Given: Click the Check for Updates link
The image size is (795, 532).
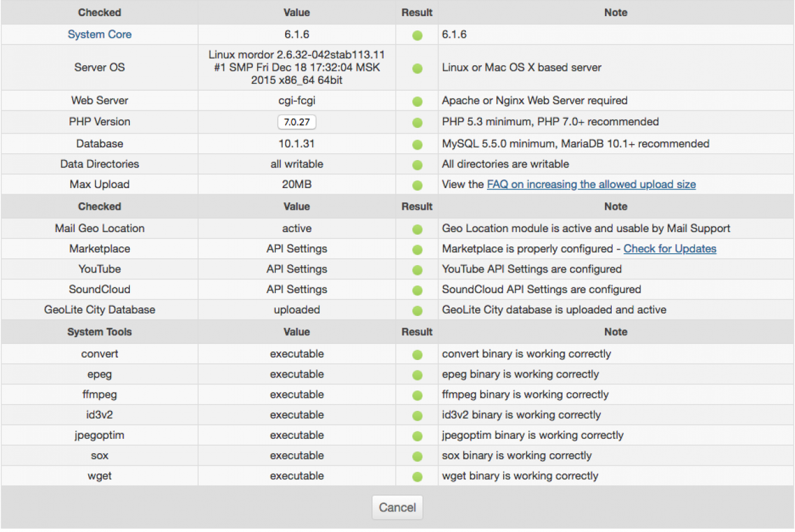Looking at the screenshot, I should (x=670, y=249).
